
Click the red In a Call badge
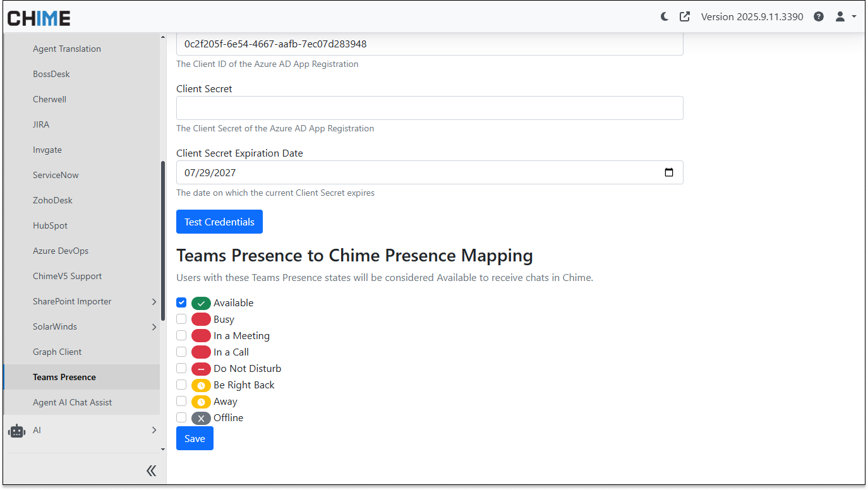click(x=201, y=352)
